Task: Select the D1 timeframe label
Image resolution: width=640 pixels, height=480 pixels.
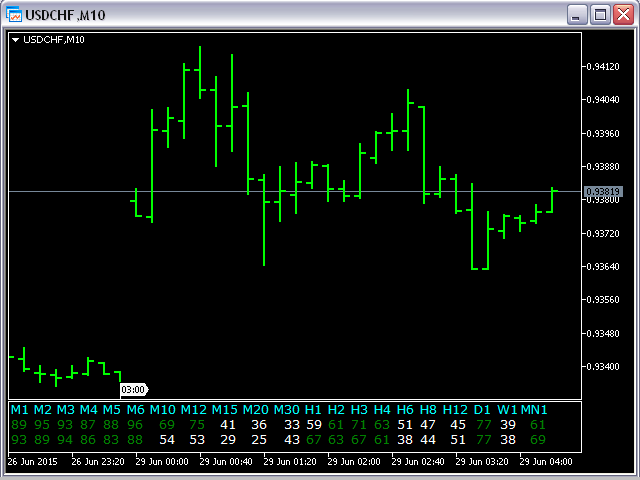Action: coord(482,409)
